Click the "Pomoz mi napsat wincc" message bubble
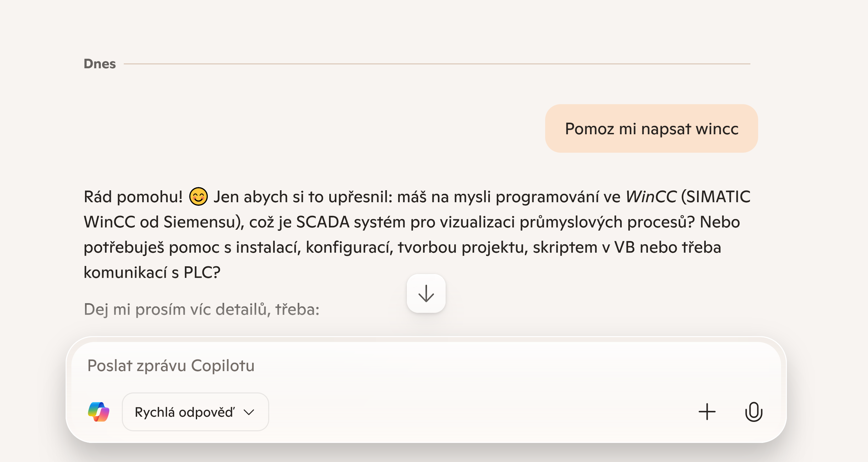 (x=651, y=129)
